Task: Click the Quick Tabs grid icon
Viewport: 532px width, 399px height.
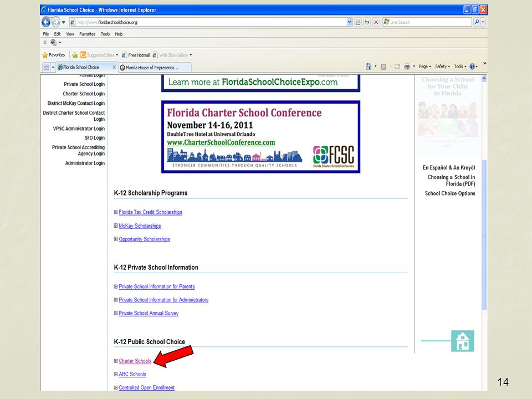Action: [x=47, y=67]
